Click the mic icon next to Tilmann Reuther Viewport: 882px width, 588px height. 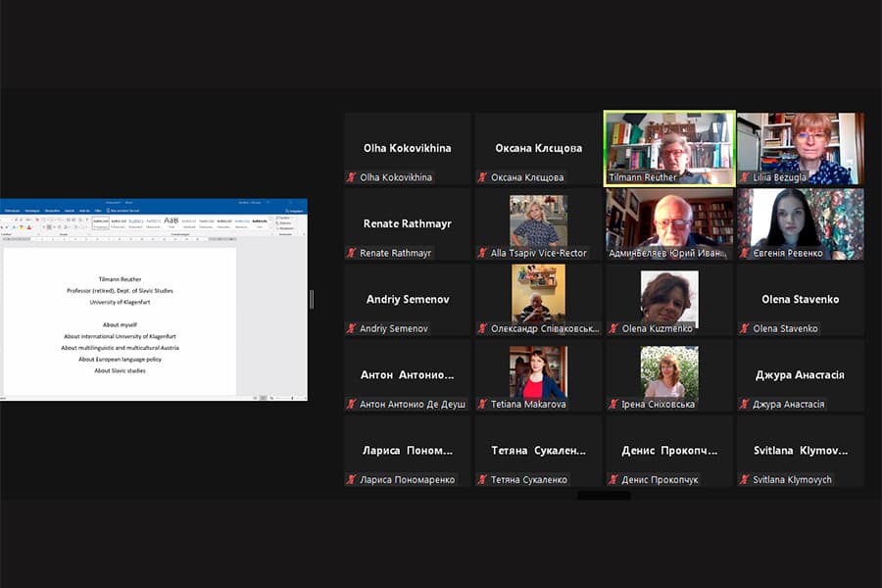point(613,177)
